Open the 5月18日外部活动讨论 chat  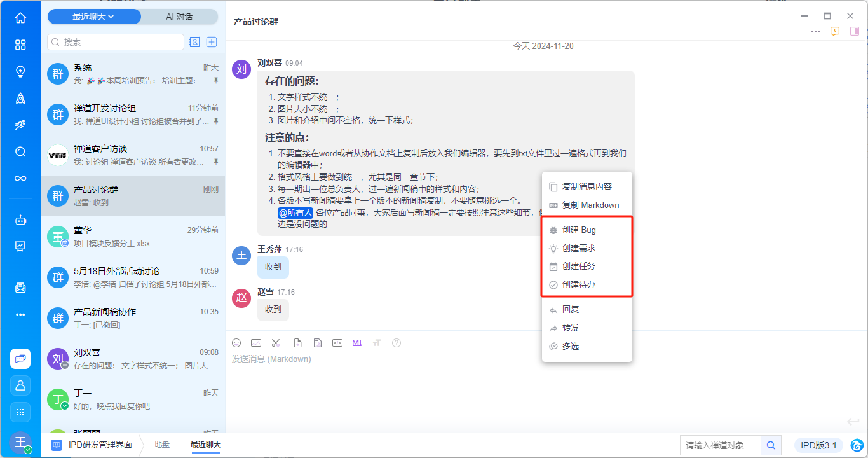point(133,277)
